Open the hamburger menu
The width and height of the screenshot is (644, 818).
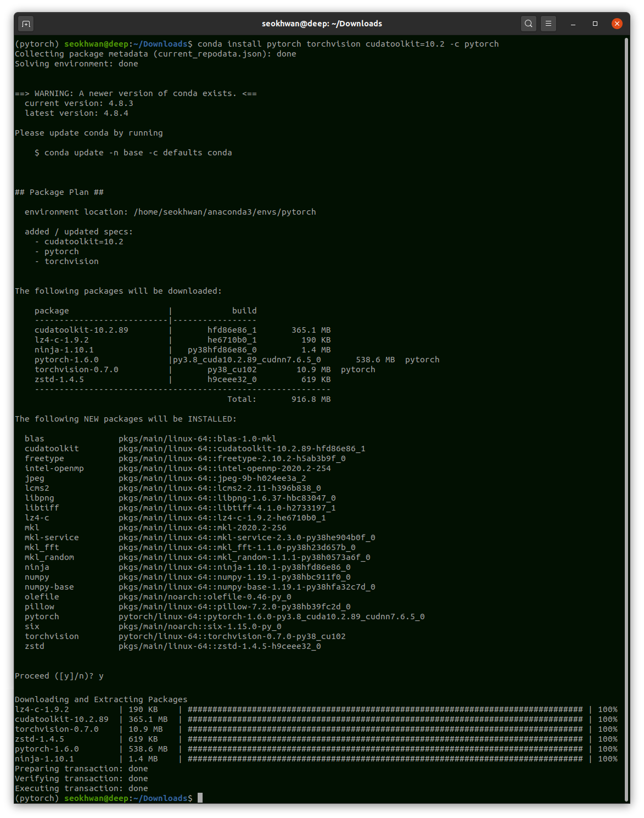pyautogui.click(x=548, y=24)
